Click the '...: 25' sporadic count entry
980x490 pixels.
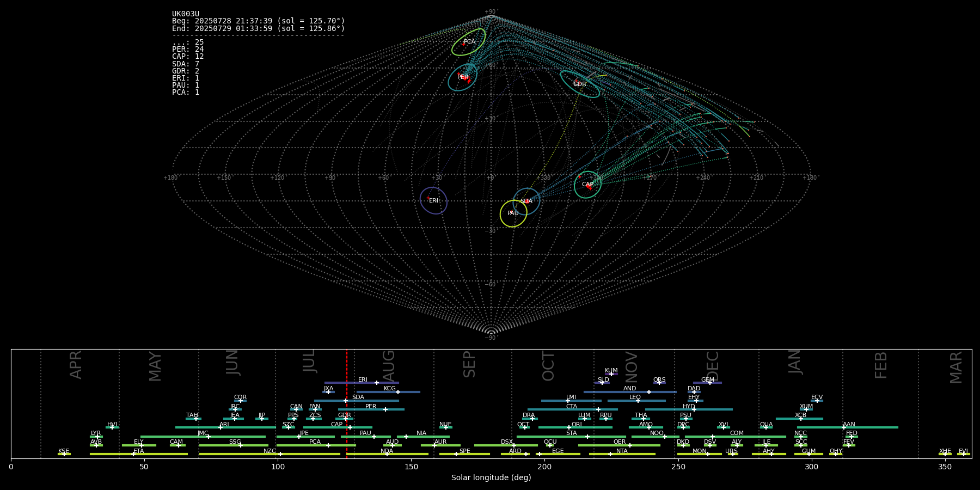(188, 42)
